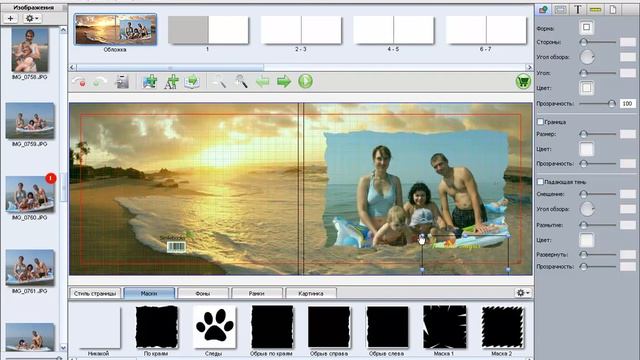
Task: Add a new image box
Action: tap(150, 82)
